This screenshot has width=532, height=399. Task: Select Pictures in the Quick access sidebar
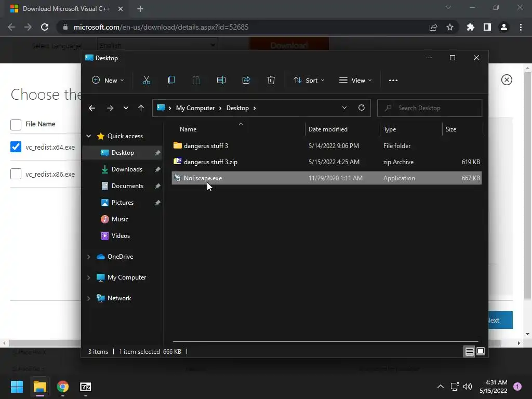pos(123,203)
